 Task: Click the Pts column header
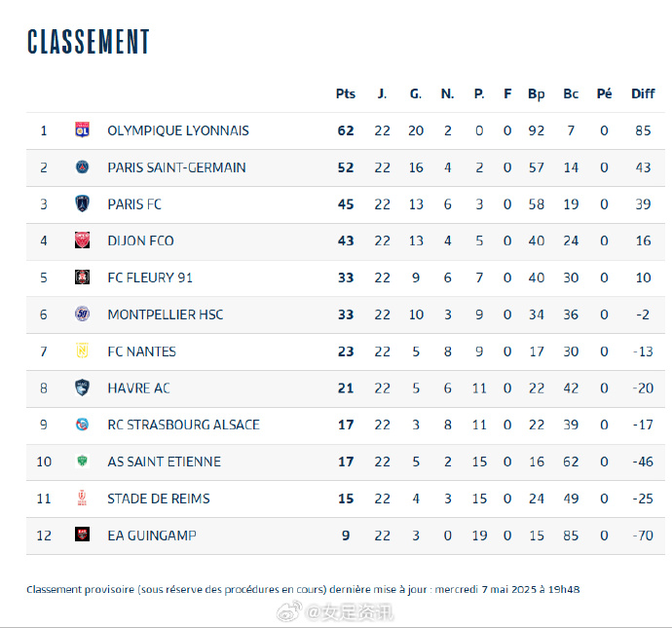click(346, 93)
